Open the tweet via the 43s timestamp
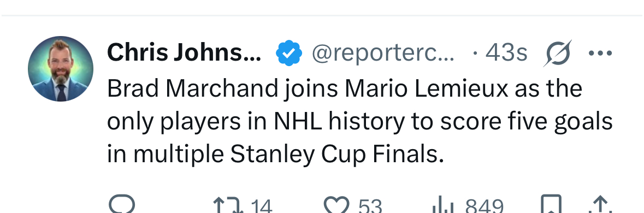 tap(506, 53)
